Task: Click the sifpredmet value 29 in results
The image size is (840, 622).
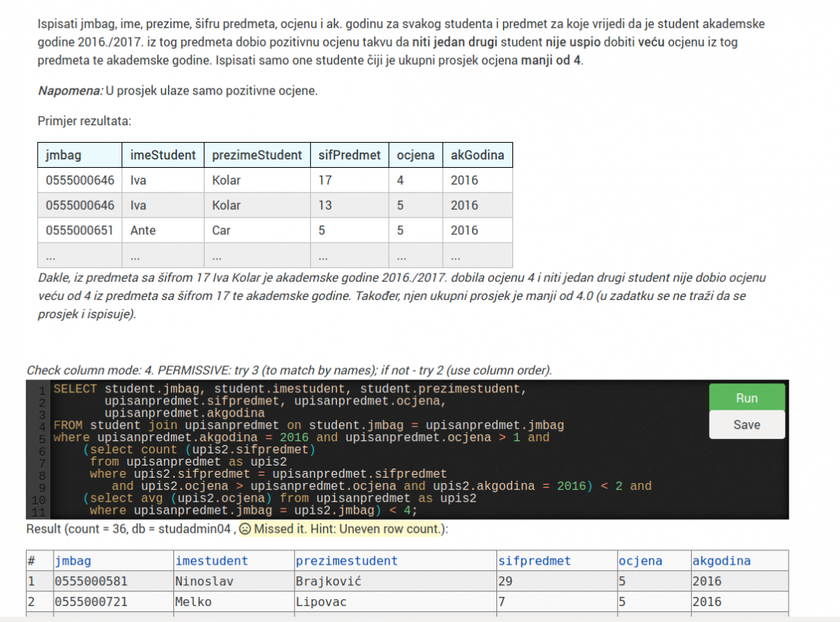Action: point(557,581)
